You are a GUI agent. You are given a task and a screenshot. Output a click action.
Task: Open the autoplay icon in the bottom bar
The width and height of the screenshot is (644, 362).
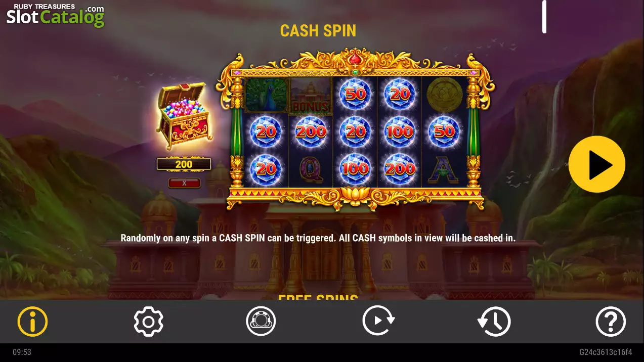pos(378,322)
